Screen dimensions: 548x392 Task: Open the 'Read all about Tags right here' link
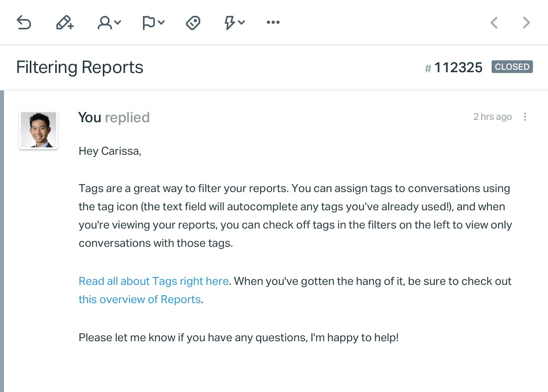[x=154, y=281]
